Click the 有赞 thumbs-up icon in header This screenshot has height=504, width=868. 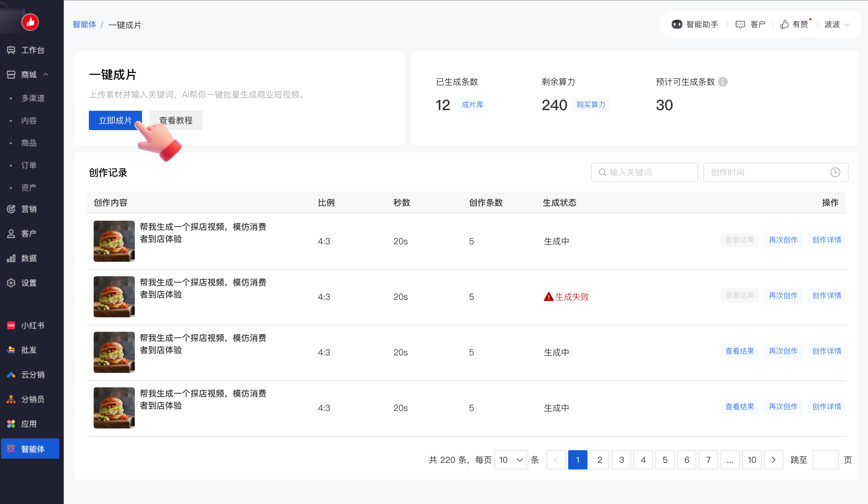point(785,25)
